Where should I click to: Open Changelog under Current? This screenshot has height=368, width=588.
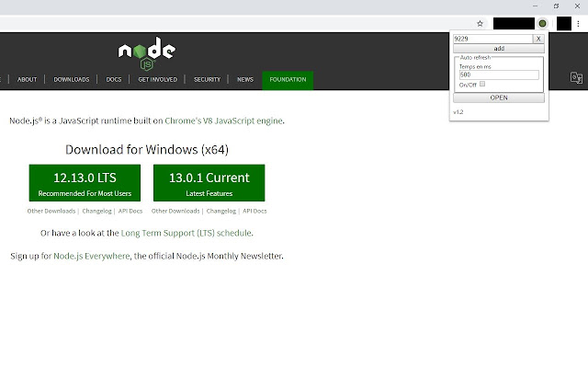coord(221,211)
